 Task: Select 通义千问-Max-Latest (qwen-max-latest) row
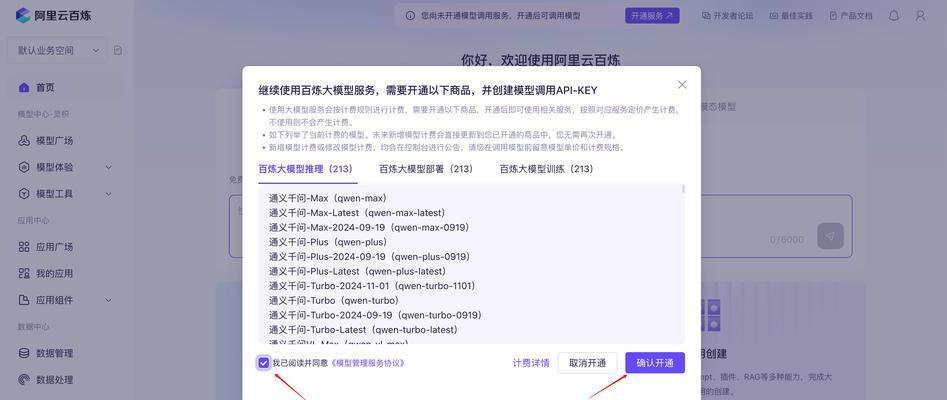click(357, 213)
